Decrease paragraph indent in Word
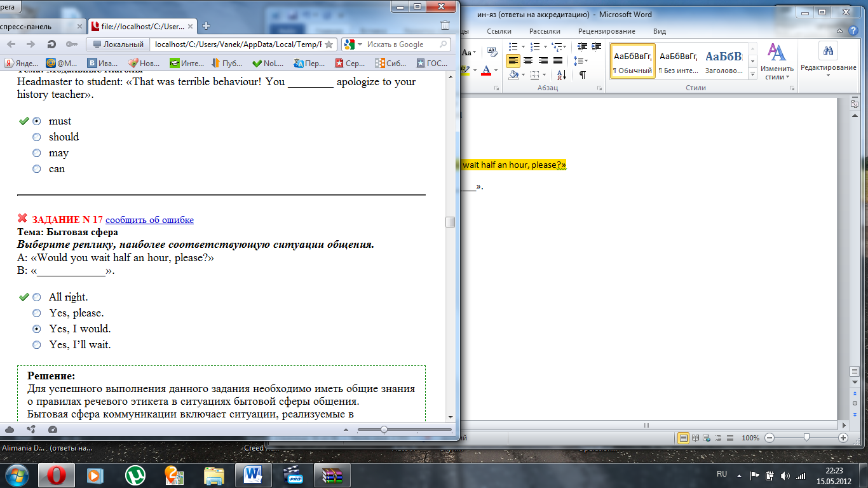The width and height of the screenshot is (868, 488). click(582, 46)
